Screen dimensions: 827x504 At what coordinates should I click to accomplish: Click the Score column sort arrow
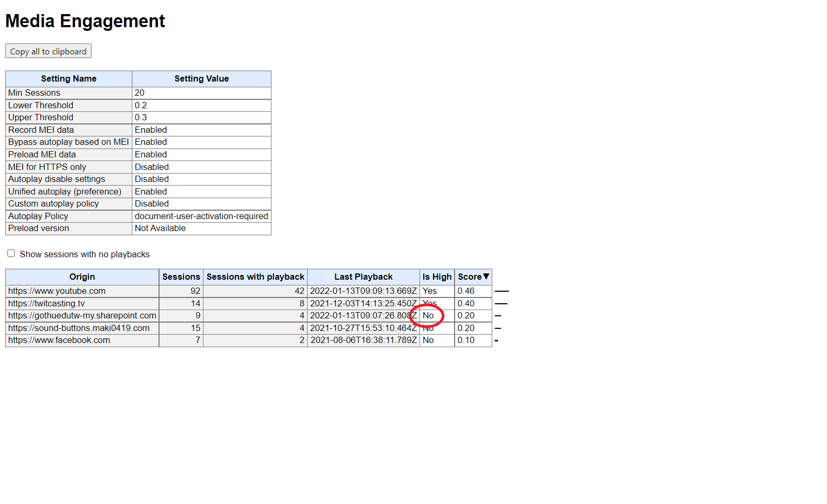click(x=486, y=277)
